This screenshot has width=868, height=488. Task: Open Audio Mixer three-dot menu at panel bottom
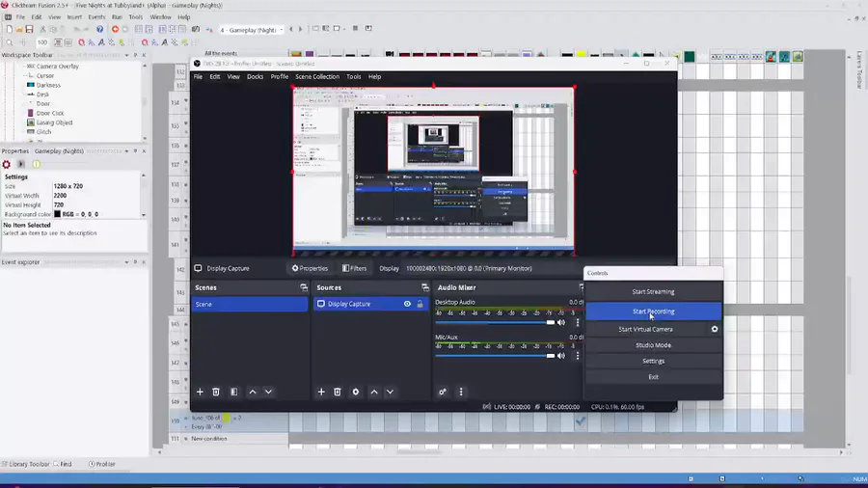click(x=461, y=392)
